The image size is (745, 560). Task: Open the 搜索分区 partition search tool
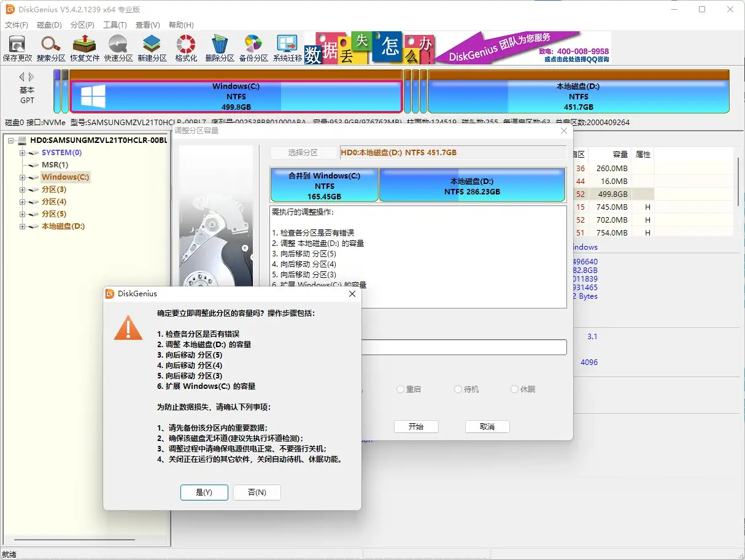[x=50, y=47]
